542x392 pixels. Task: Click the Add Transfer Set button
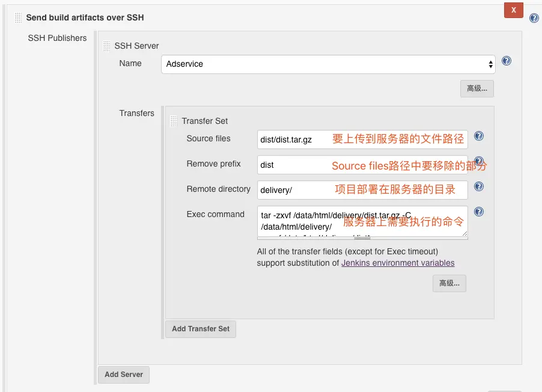click(x=201, y=329)
